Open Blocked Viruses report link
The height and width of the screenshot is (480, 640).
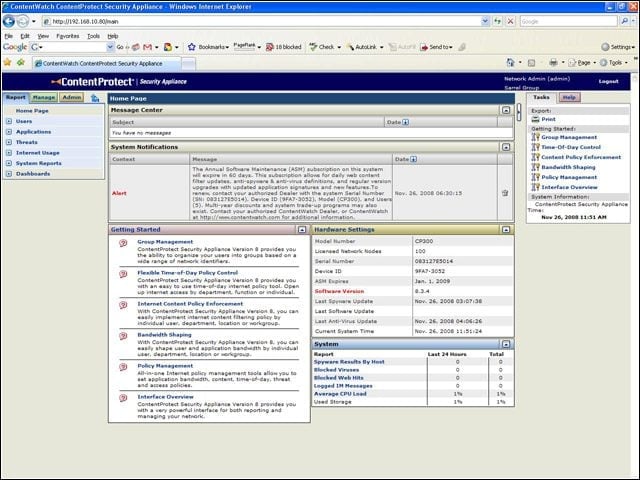coord(336,370)
